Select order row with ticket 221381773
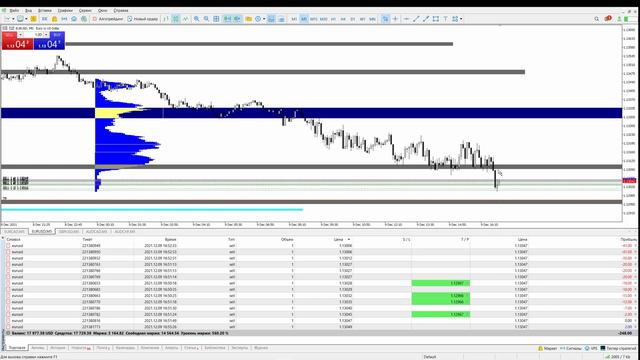 320,327
